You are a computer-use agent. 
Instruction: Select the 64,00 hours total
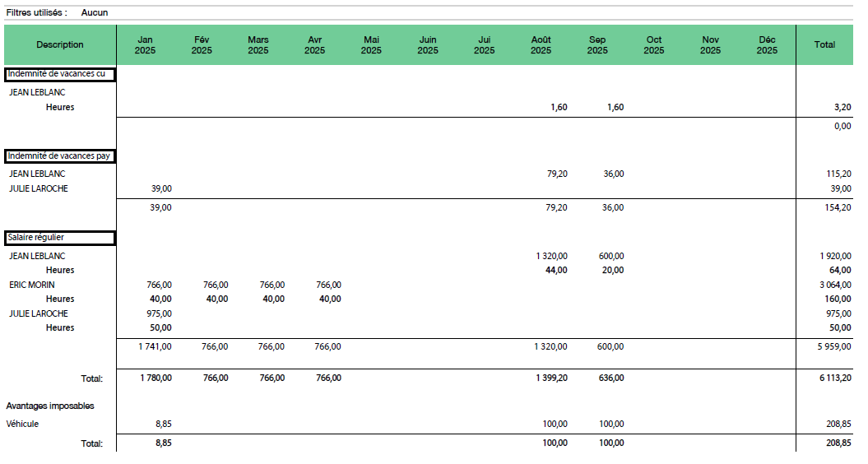click(840, 270)
